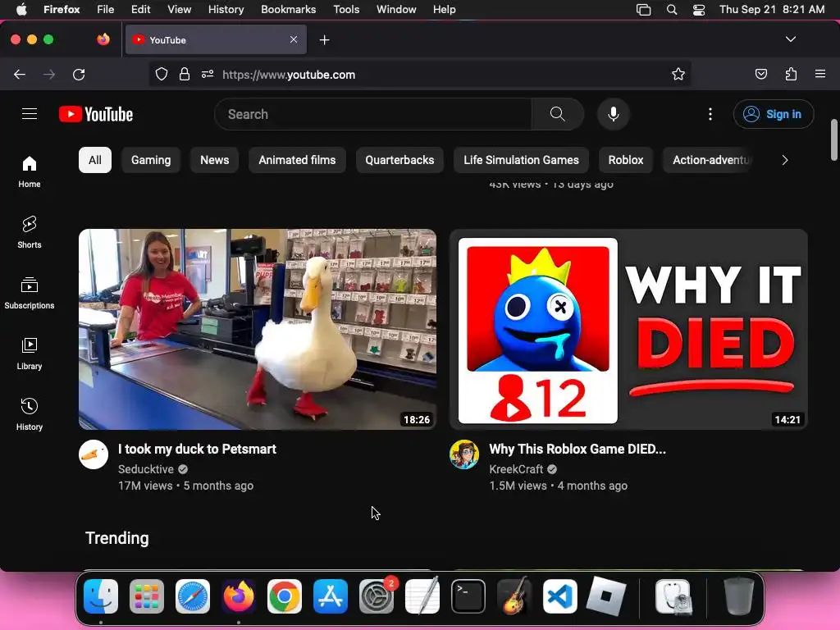Expand the list all tabs dropdown
This screenshot has width=840, height=630.
tap(790, 39)
